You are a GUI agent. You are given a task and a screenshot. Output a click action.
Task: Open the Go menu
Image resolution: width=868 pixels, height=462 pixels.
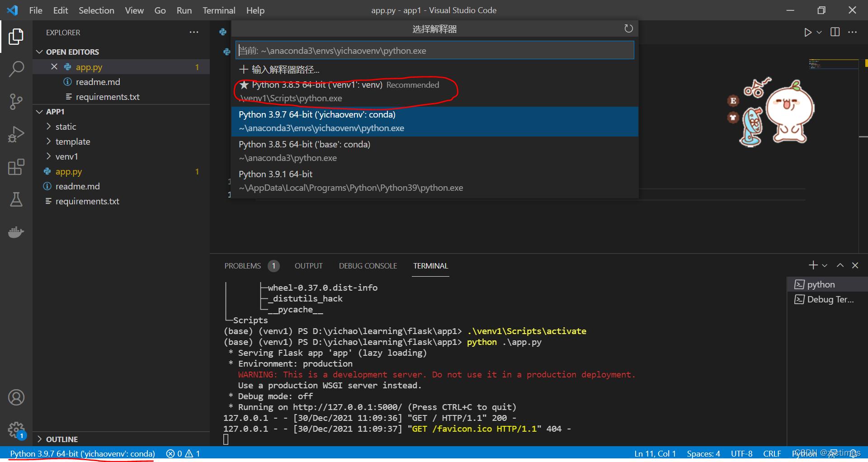[x=160, y=10]
